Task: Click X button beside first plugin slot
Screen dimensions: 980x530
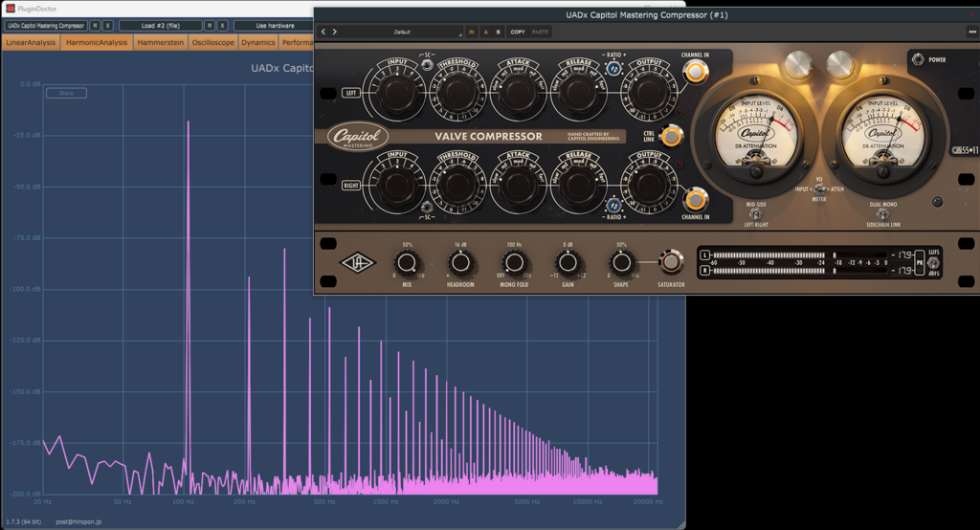Action: (x=107, y=26)
